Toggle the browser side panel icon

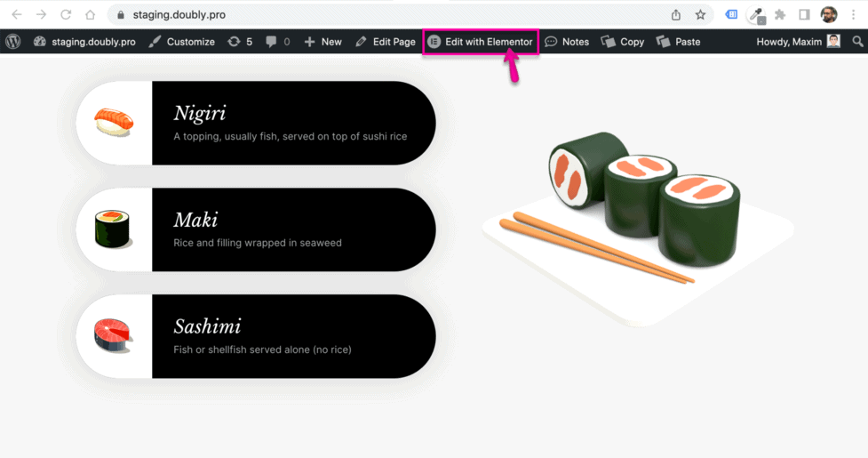(x=804, y=14)
